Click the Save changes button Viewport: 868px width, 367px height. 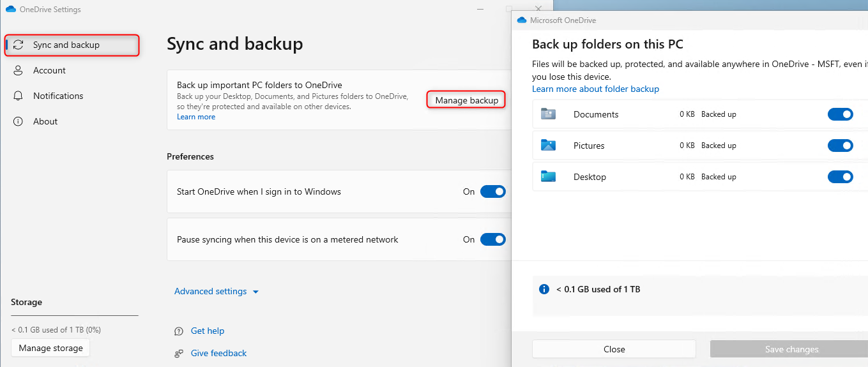pos(791,349)
